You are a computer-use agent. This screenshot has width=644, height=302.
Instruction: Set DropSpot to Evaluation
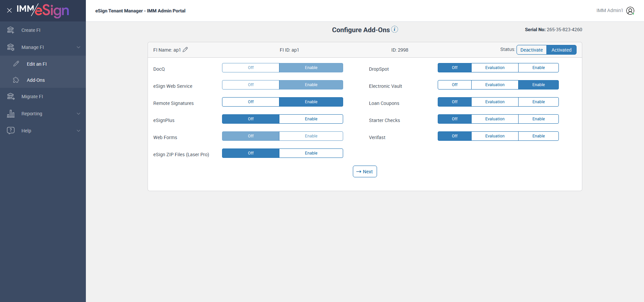[x=495, y=68]
